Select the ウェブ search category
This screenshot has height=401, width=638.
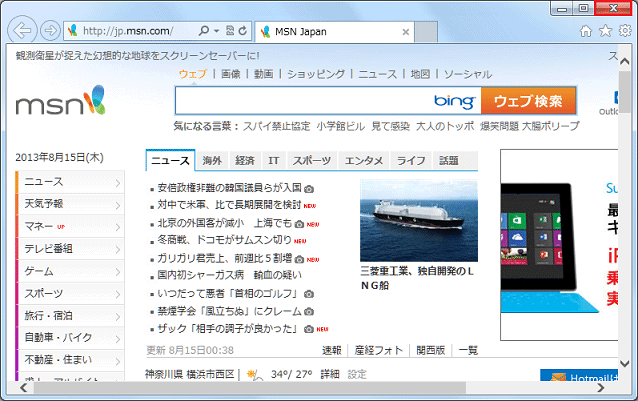pyautogui.click(x=193, y=74)
